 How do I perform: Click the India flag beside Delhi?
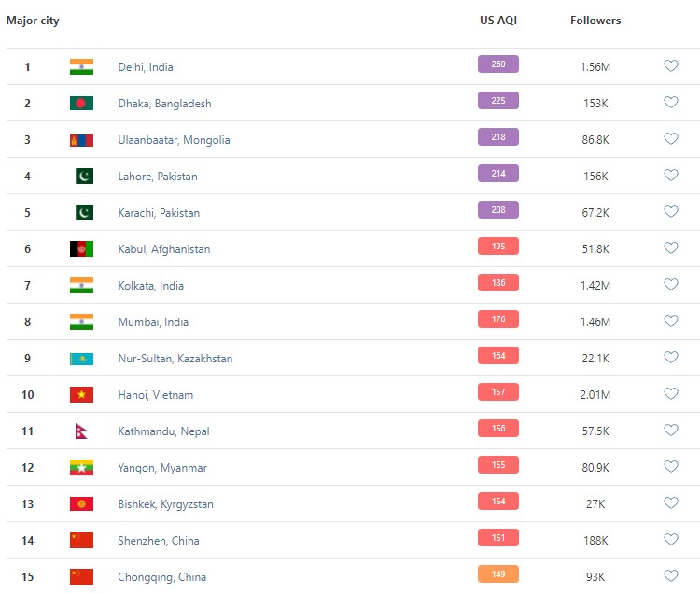click(81, 66)
